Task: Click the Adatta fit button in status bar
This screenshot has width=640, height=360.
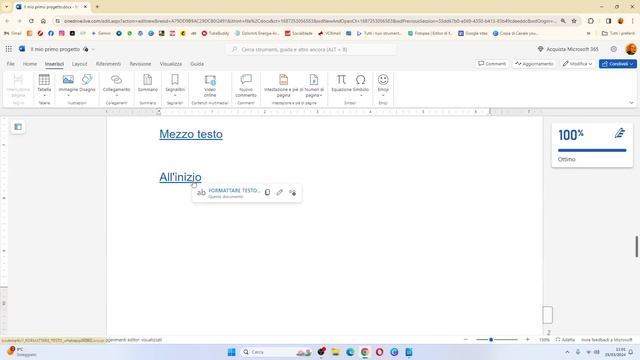Action: pyautogui.click(x=565, y=340)
